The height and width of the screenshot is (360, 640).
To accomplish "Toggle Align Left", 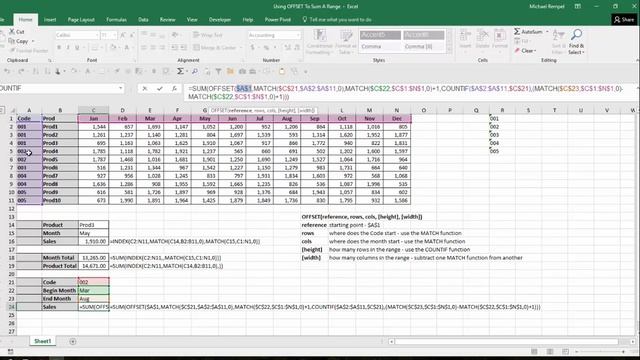I will pos(144,48).
